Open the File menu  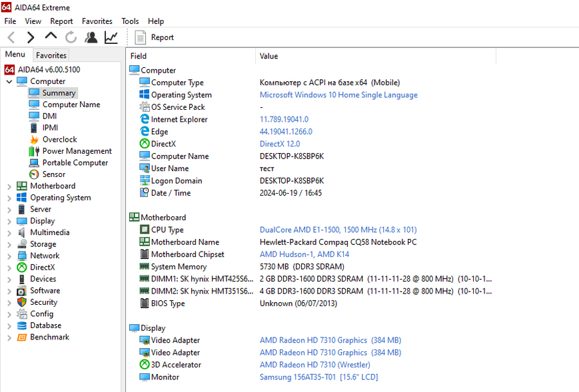click(10, 21)
